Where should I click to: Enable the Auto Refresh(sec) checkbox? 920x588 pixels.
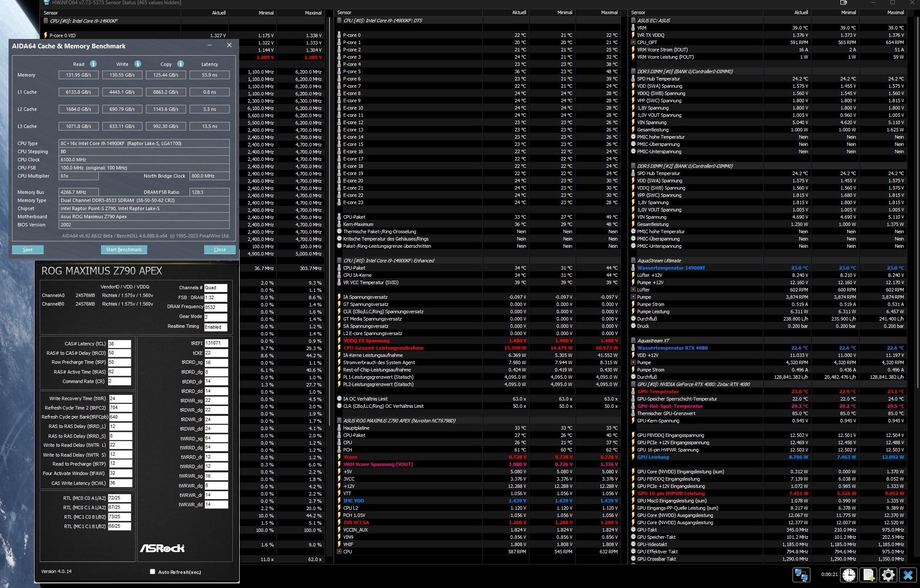click(152, 572)
